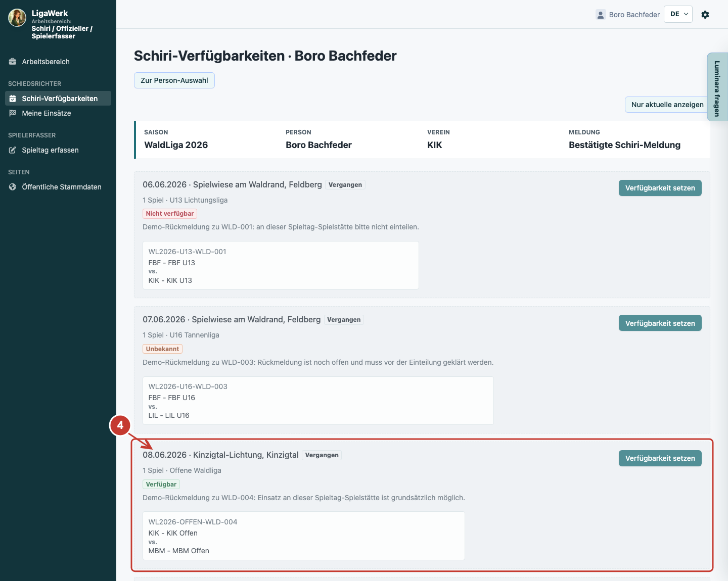The height and width of the screenshot is (581, 728).
Task: Select Schiri-Verfügbarkeiten menu item
Action: click(x=58, y=99)
